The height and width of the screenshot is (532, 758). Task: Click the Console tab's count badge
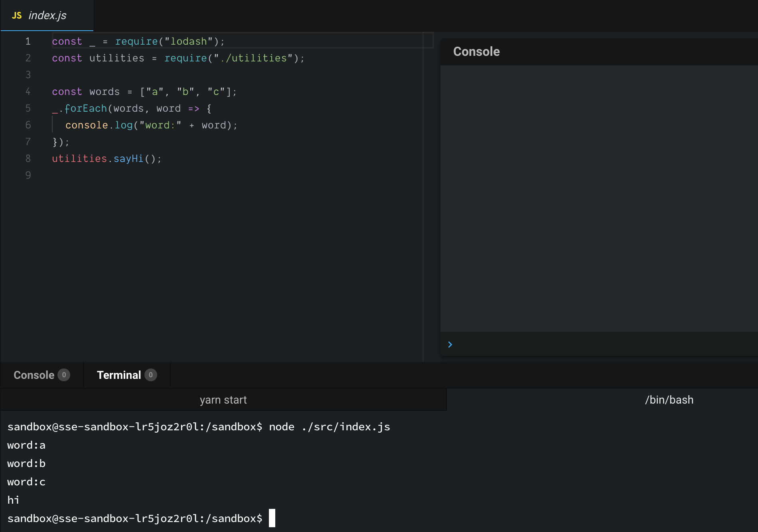pos(64,374)
